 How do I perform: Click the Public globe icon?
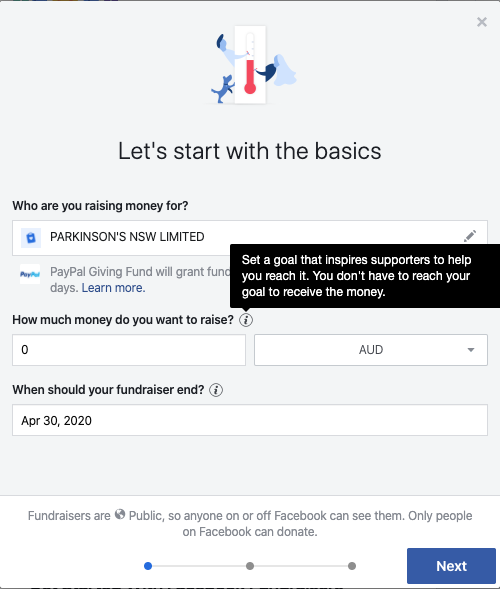[x=120, y=514]
